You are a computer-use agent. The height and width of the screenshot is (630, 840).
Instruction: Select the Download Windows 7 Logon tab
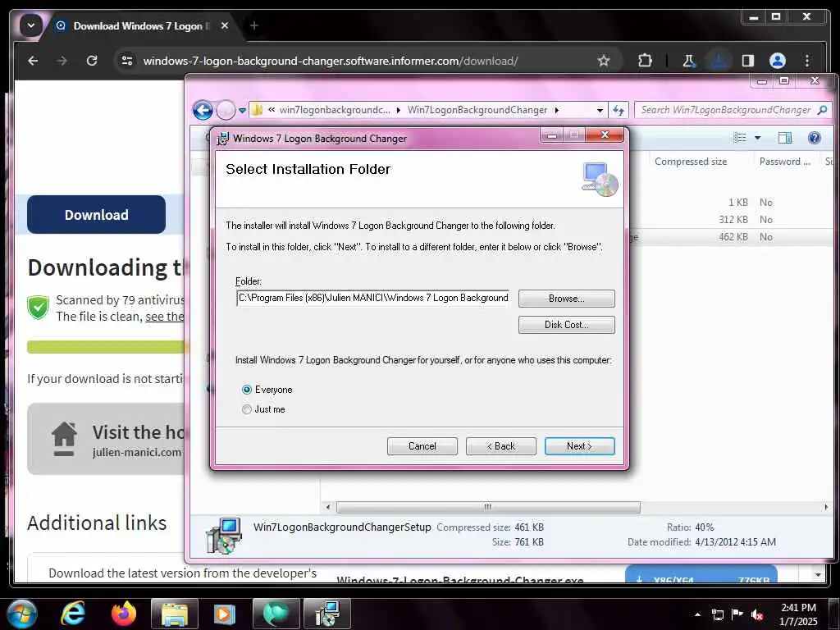click(x=137, y=25)
